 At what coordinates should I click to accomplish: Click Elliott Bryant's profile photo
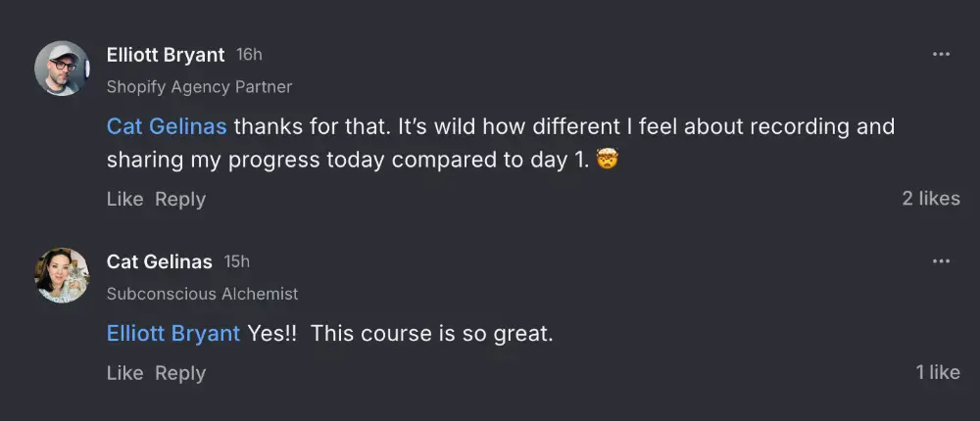pos(63,69)
